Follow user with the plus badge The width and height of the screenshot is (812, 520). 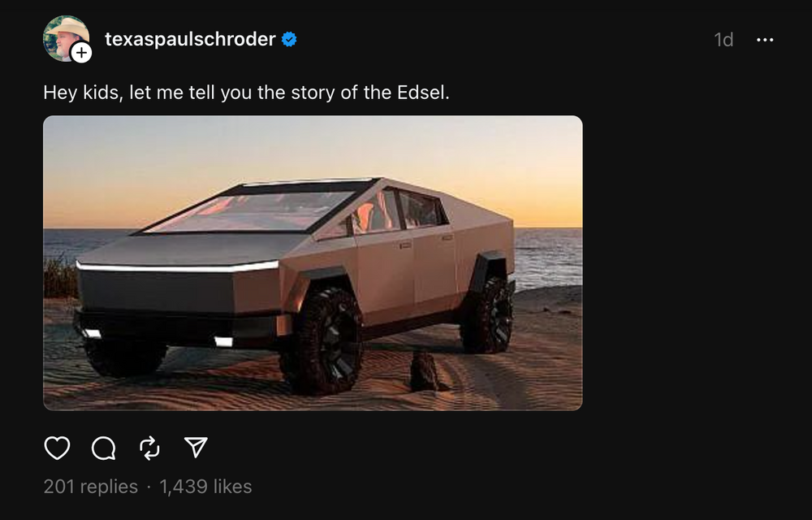(x=81, y=53)
